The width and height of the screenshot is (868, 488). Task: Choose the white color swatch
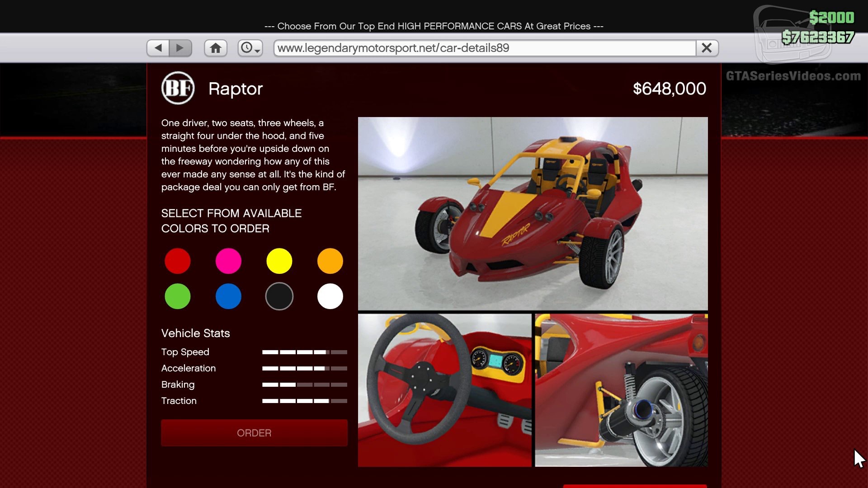click(330, 296)
